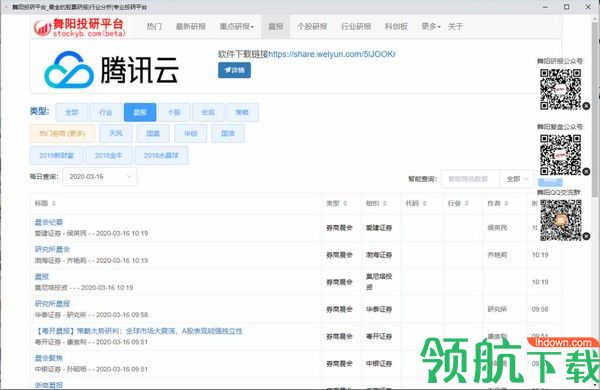Go to the 热门 nav tab
The width and height of the screenshot is (600, 390).
[x=154, y=26]
